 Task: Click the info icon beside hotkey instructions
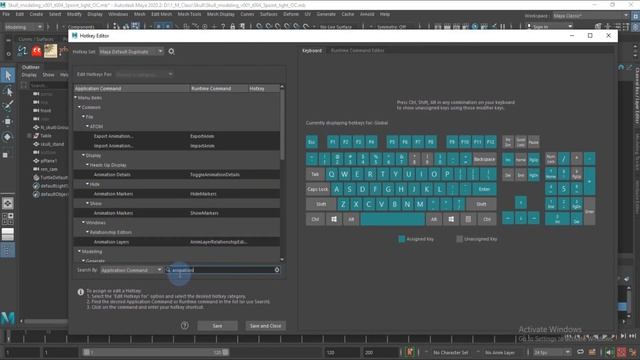(81, 292)
